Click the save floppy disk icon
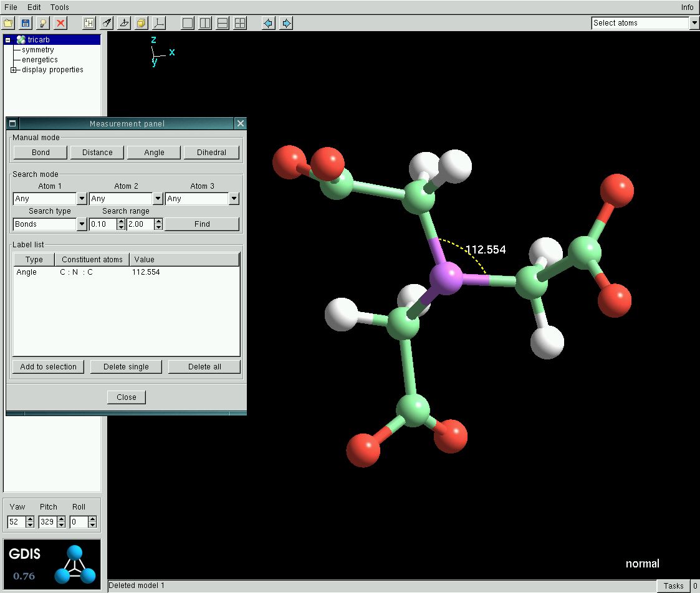700x593 pixels. 26,23
